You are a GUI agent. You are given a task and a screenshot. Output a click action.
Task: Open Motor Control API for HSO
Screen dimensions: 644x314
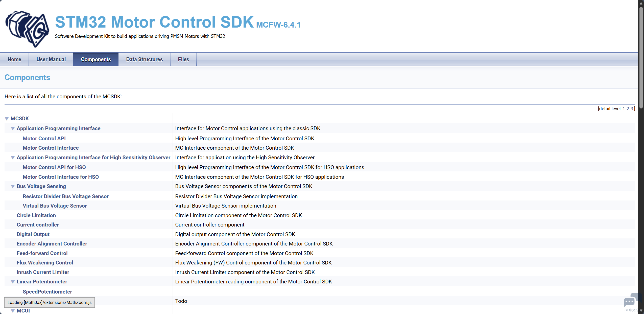(54, 167)
